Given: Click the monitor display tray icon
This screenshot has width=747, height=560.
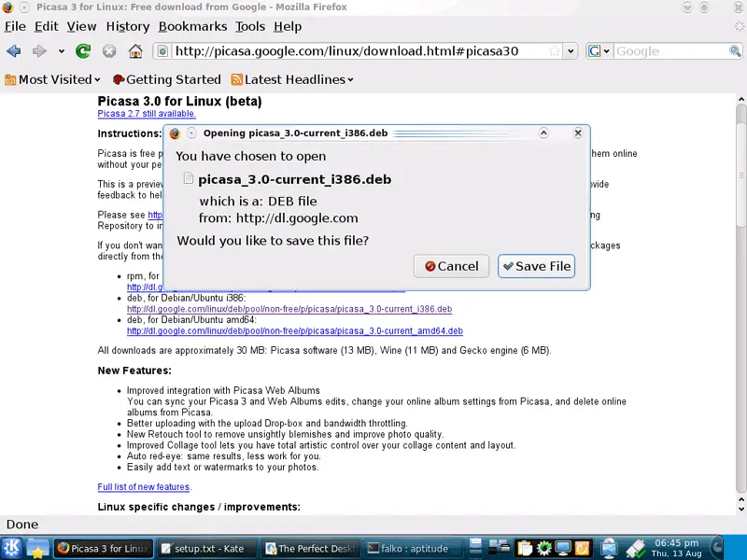Looking at the screenshot, I should pyautogui.click(x=563, y=549).
